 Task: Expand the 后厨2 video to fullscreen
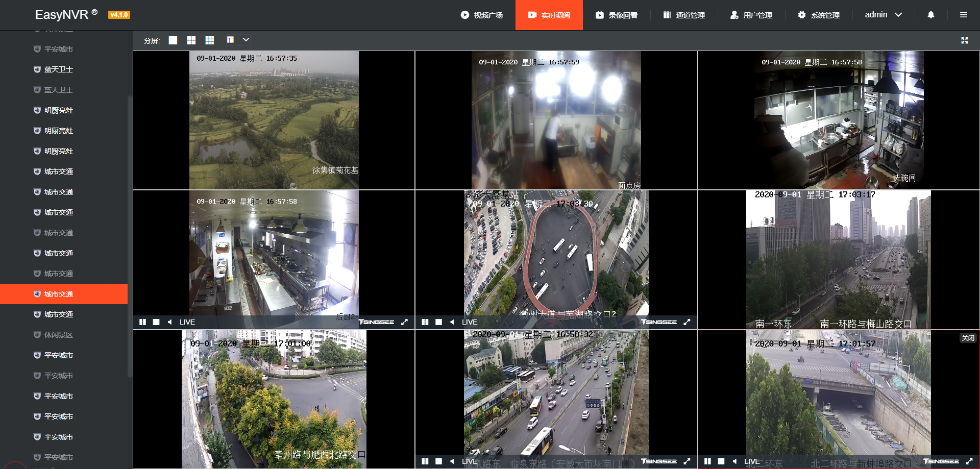pos(405,322)
